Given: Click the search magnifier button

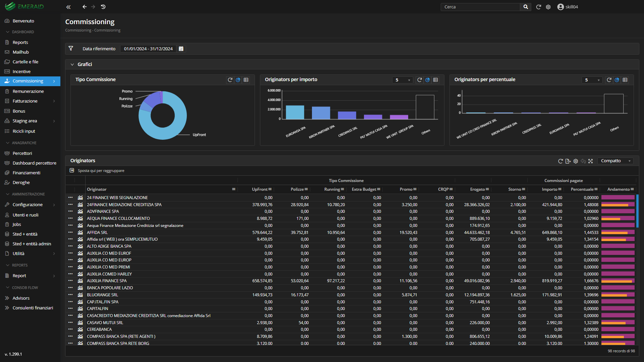Looking at the screenshot, I should (x=526, y=7).
